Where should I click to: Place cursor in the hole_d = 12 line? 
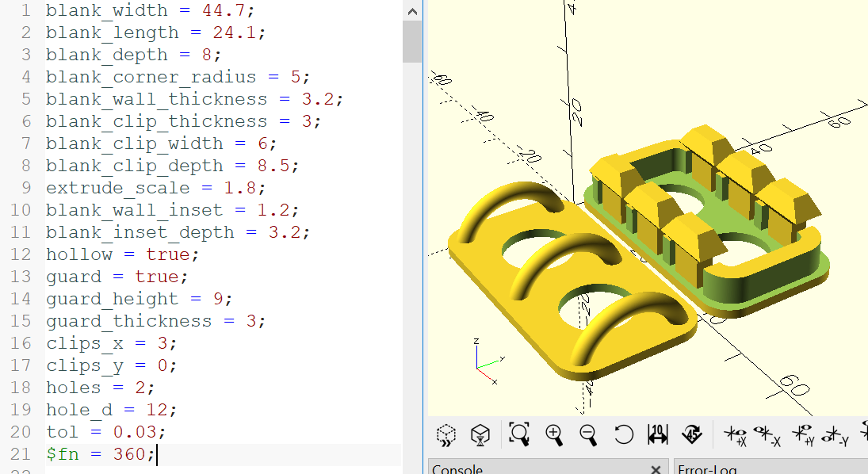click(111, 410)
